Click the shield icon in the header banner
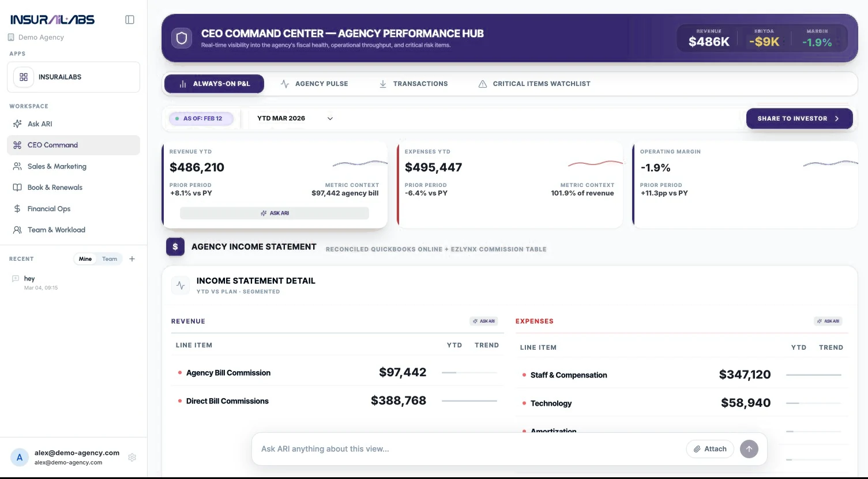 182,39
